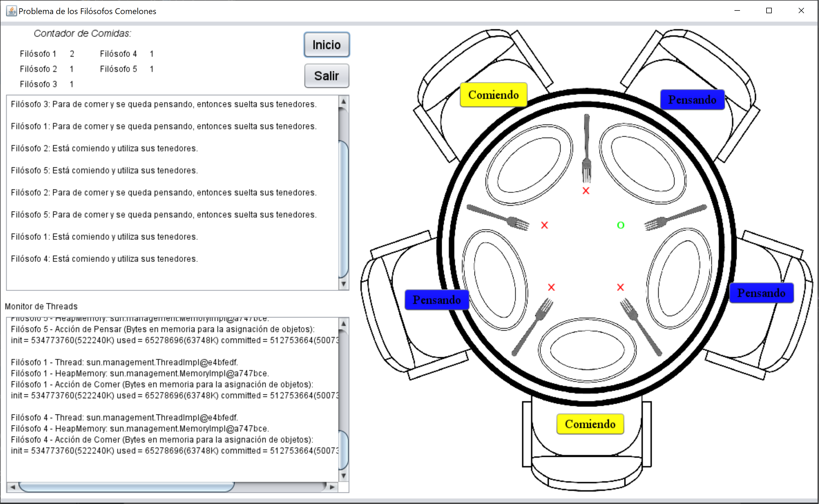Viewport: 819px width, 504px height.
Task: Click down arrow of philosopher log scrollbar
Action: coord(343,284)
